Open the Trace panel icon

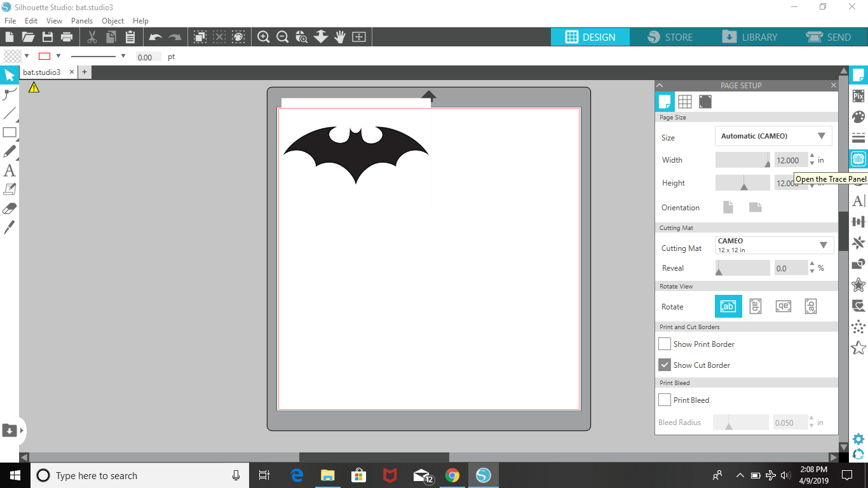click(x=858, y=159)
